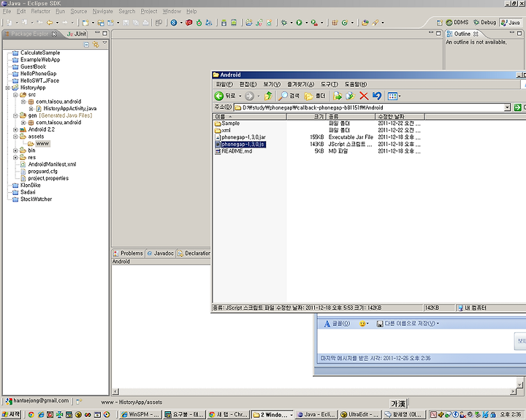This screenshot has width=526, height=420.
Task: Close the Package Explorer tab
Action: [x=54, y=34]
